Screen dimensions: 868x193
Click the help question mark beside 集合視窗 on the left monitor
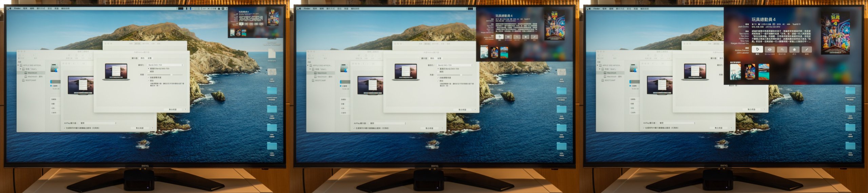click(185, 109)
